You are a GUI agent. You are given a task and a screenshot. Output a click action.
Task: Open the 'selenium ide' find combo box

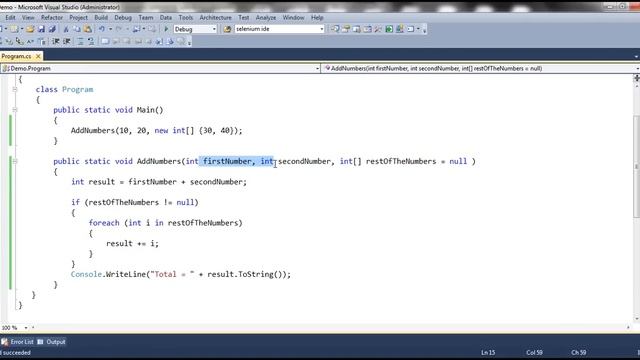coord(280,29)
